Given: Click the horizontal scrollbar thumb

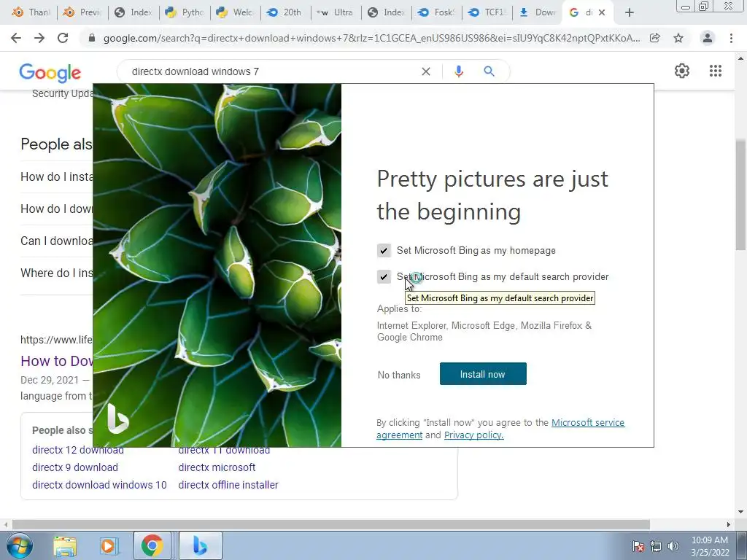Looking at the screenshot, I should tap(330, 524).
